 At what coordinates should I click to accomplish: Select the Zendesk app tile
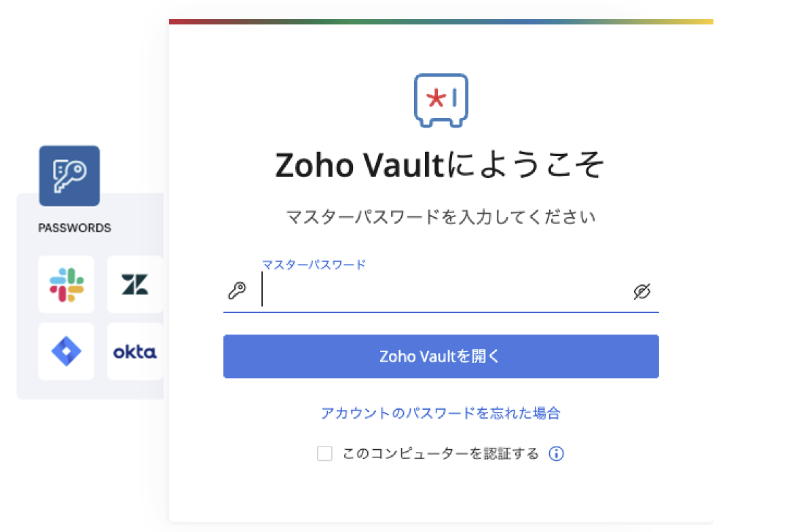click(x=134, y=284)
